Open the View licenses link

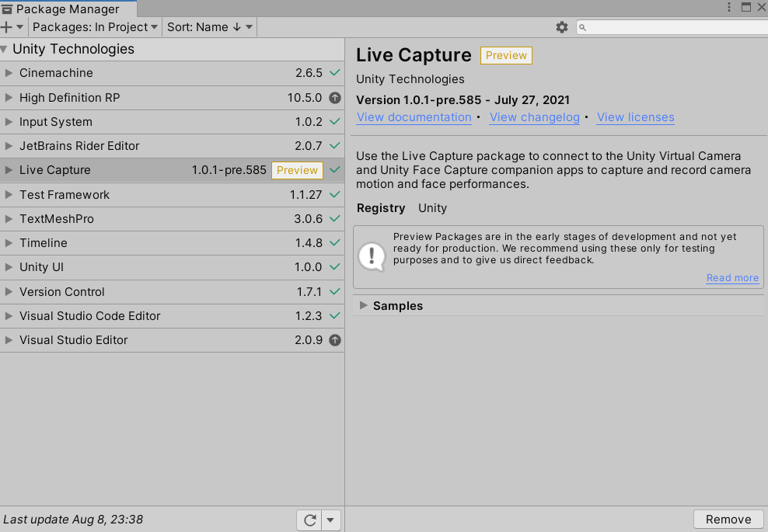635,117
